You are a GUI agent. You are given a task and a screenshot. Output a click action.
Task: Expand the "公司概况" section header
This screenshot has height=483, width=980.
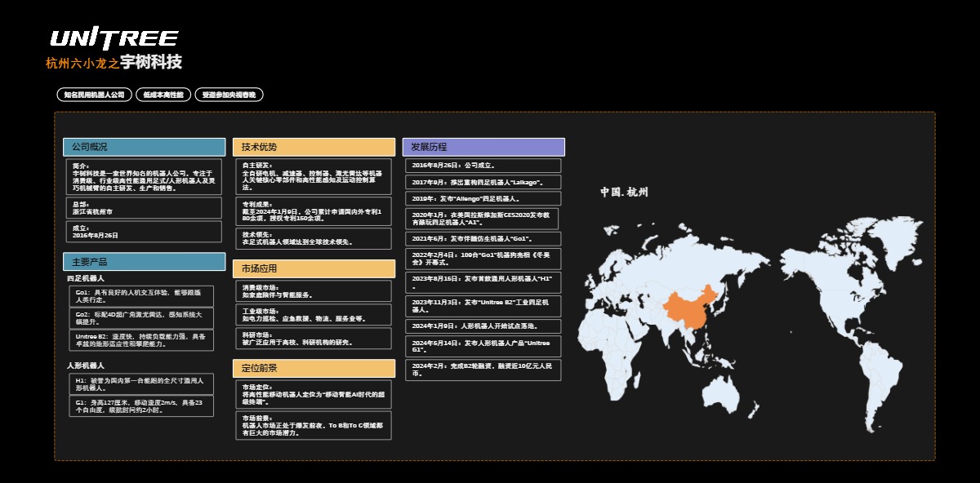144,147
